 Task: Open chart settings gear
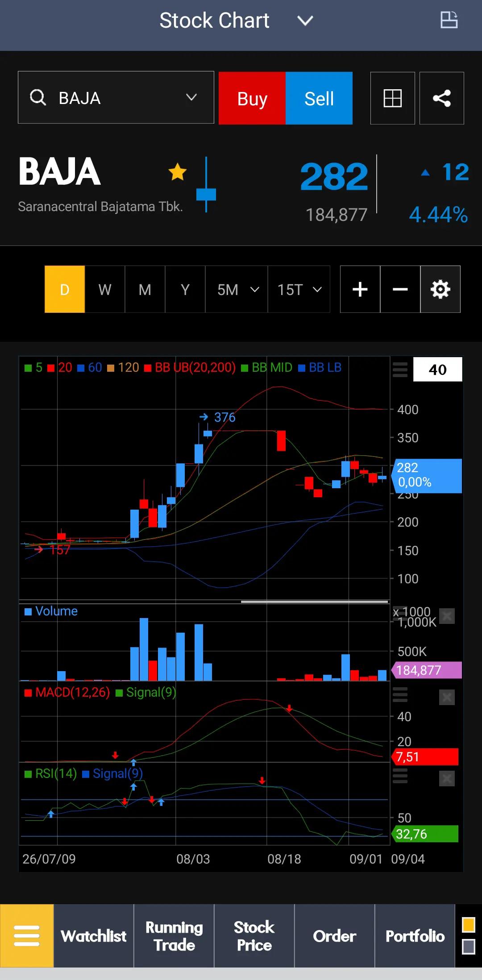pos(440,289)
